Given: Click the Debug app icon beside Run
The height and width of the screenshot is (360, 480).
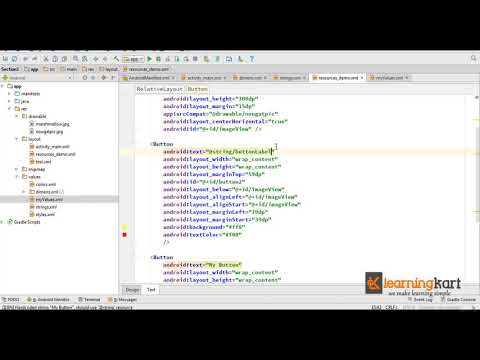Looking at the screenshot, I should click(159, 59).
